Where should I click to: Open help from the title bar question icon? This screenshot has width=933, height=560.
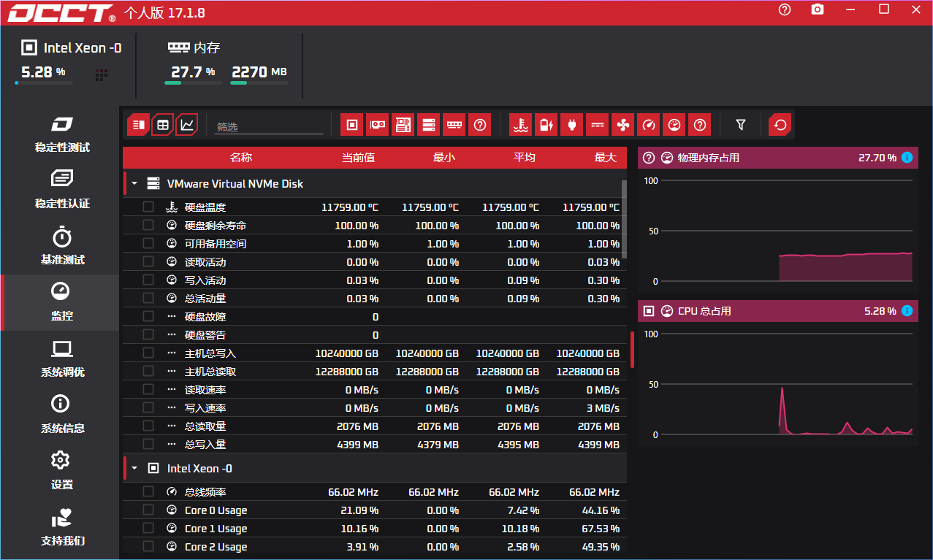(785, 9)
